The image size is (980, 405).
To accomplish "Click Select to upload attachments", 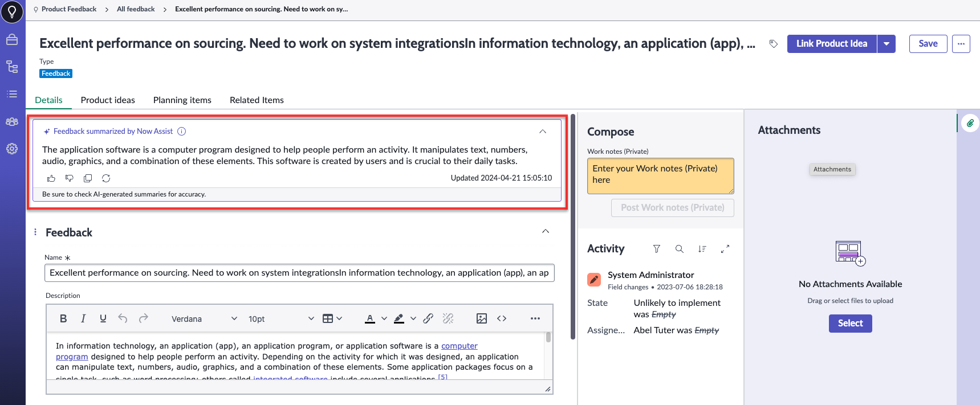I will pos(851,324).
